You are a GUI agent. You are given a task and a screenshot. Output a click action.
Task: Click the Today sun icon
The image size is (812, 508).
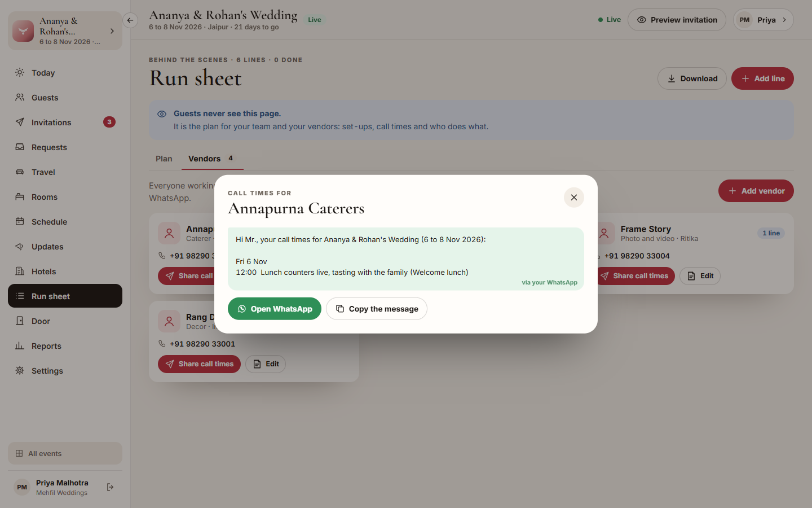pyautogui.click(x=20, y=72)
